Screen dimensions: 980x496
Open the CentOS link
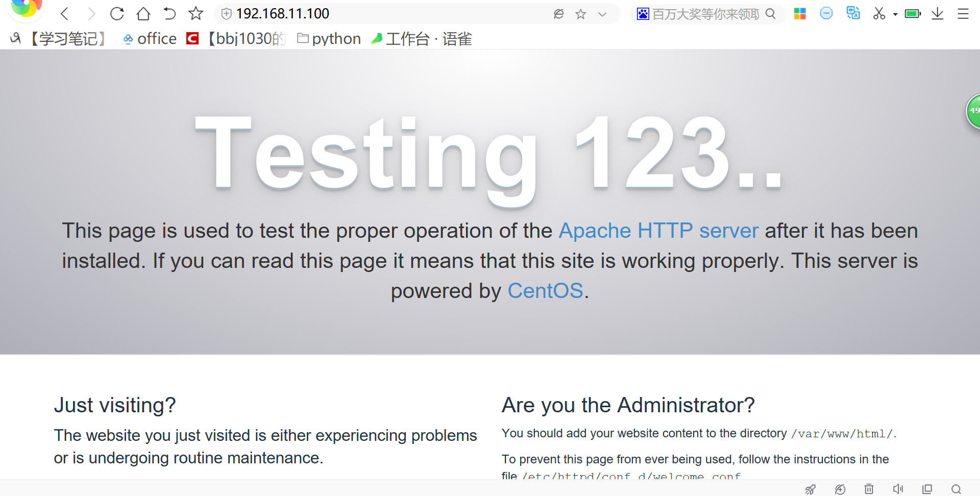[545, 291]
